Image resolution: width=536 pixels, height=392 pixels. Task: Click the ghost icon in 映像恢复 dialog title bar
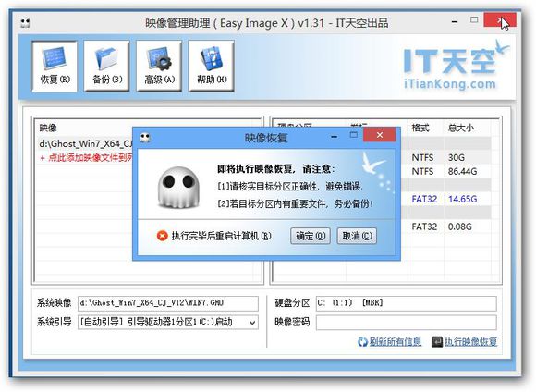coord(145,138)
